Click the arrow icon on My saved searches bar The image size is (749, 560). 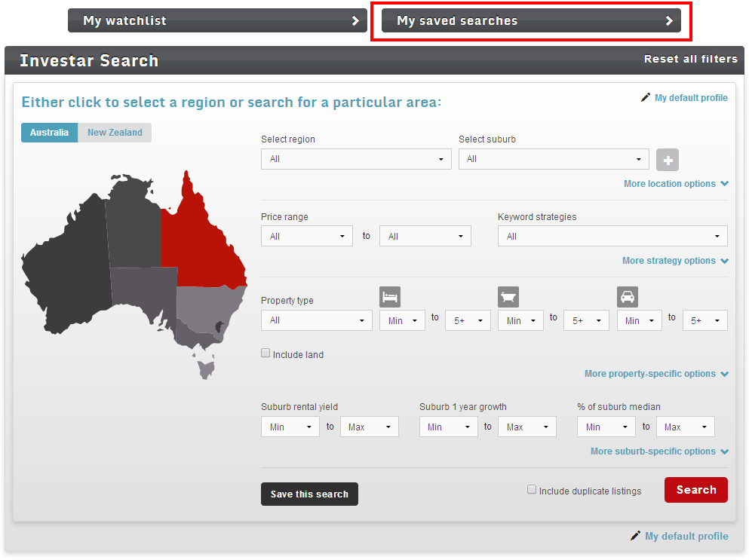coord(670,21)
